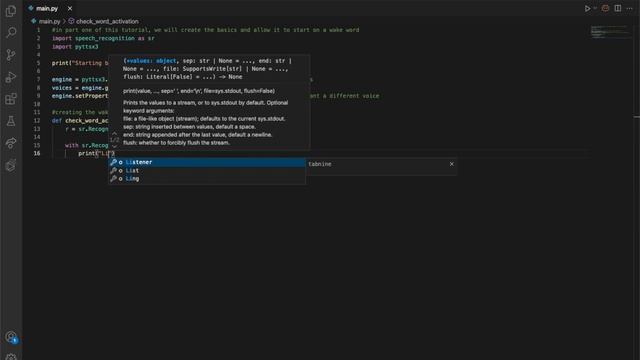Click line number 16 in gutter

[x=37, y=153]
